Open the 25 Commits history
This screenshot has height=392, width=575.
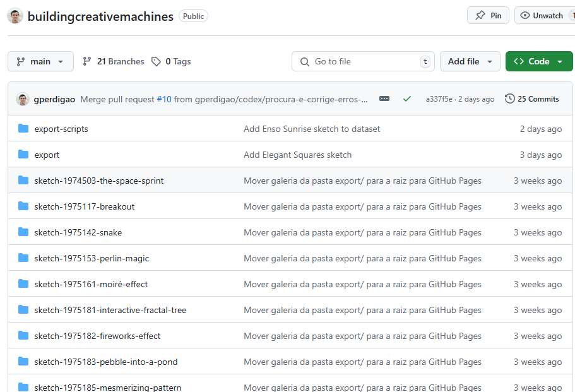pos(531,98)
